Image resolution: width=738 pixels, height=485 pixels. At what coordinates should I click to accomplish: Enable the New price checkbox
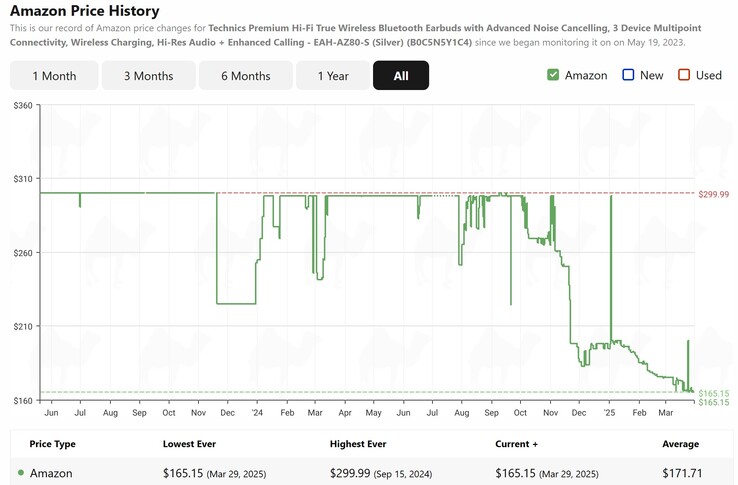point(628,75)
